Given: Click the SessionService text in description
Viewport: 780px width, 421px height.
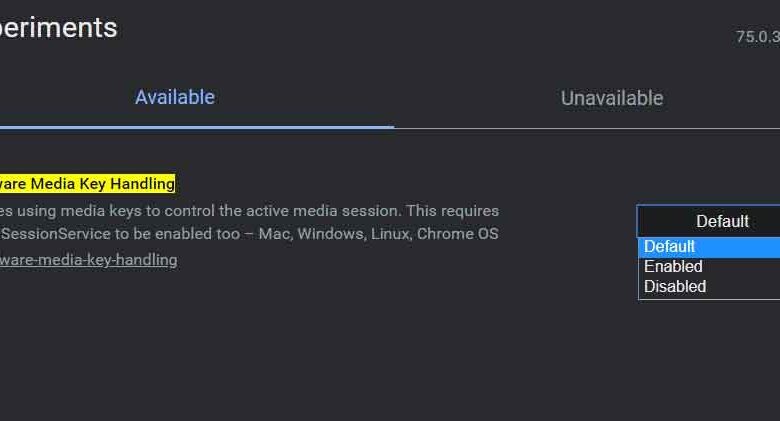Looking at the screenshot, I should tap(45, 234).
